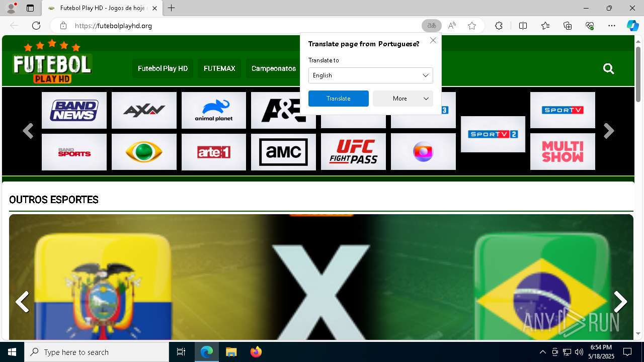The width and height of the screenshot is (644, 362).
Task: Open the Favorites list
Action: click(545, 26)
